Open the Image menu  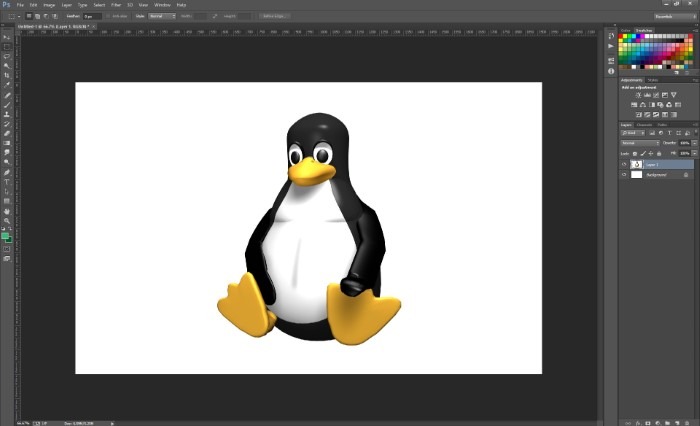(49, 5)
